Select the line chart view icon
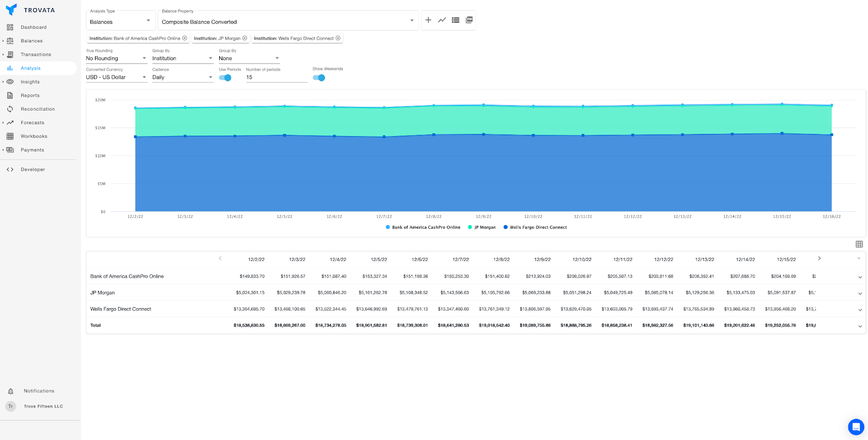The height and width of the screenshot is (440, 868). [x=442, y=20]
